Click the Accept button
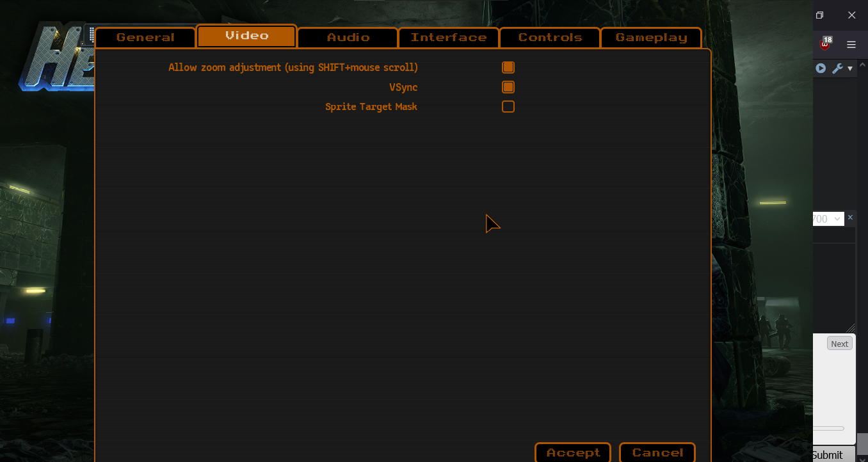 point(573,452)
